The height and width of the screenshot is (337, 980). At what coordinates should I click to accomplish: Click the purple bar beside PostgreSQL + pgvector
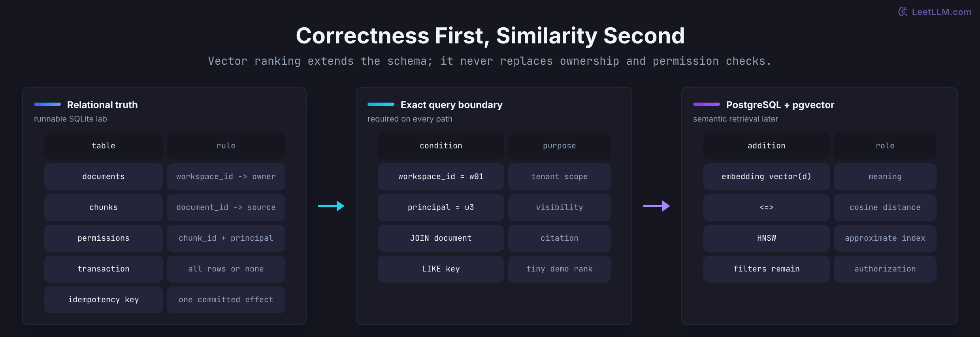[x=707, y=104]
